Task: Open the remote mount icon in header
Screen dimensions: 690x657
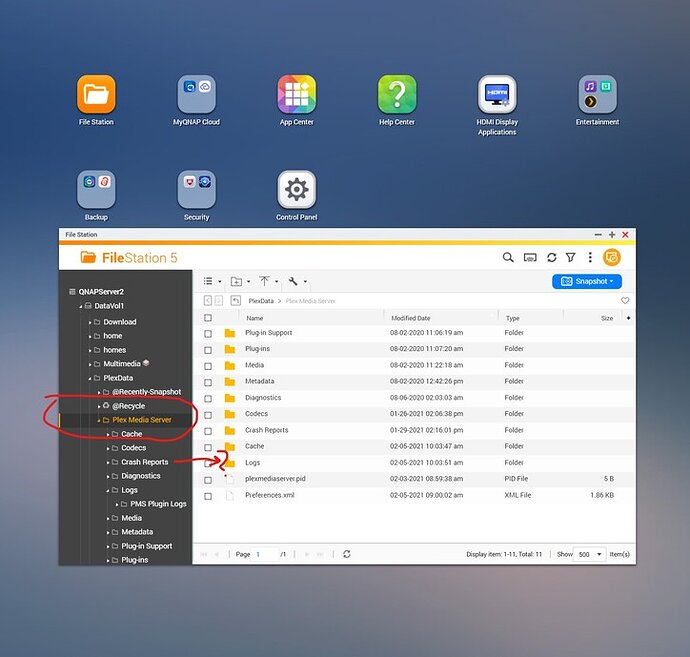Action: (x=530, y=257)
